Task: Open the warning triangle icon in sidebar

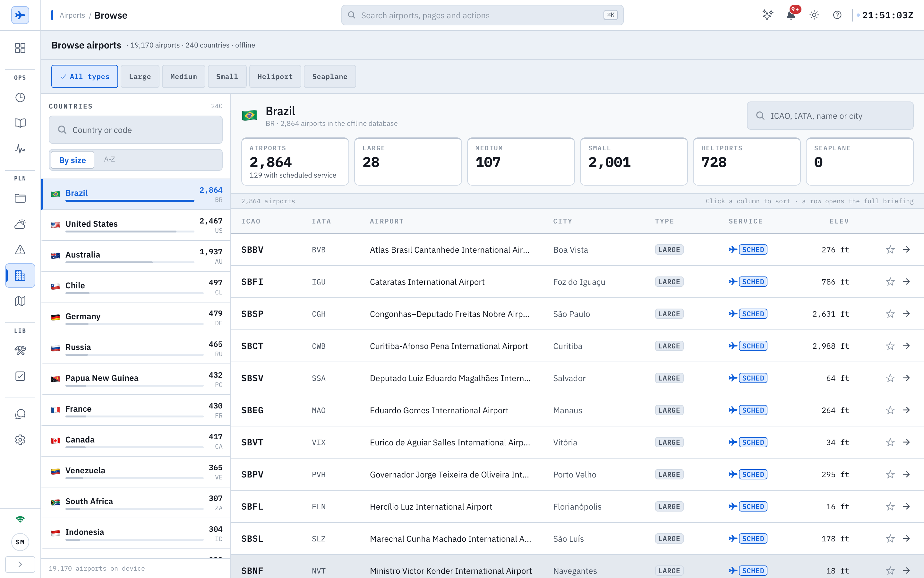Action: point(20,250)
